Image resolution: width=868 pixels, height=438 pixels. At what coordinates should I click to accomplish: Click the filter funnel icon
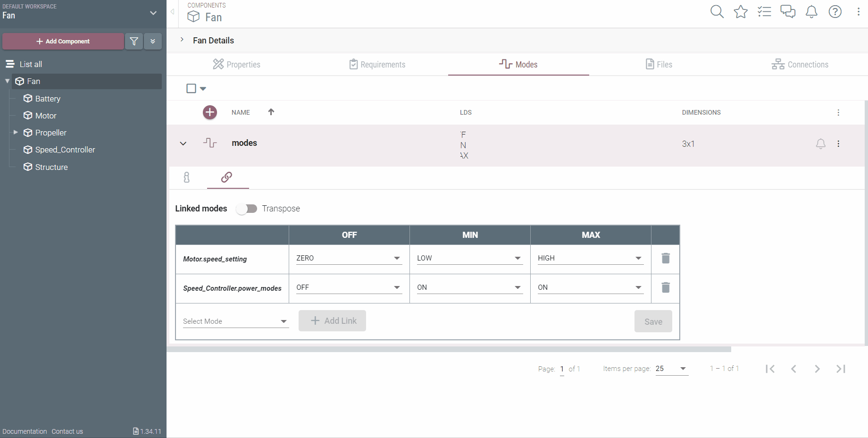134,42
